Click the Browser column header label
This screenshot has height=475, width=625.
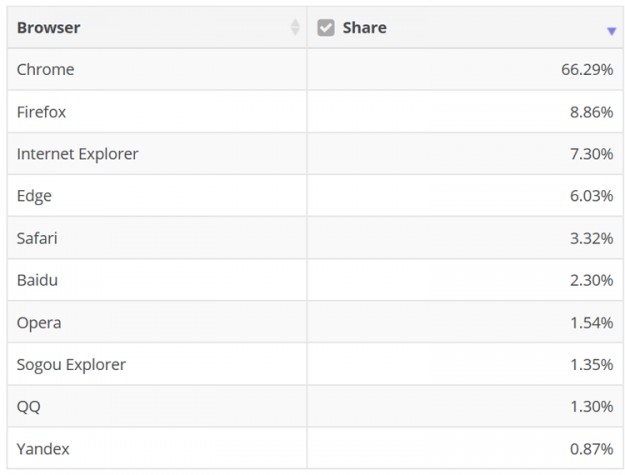click(48, 28)
